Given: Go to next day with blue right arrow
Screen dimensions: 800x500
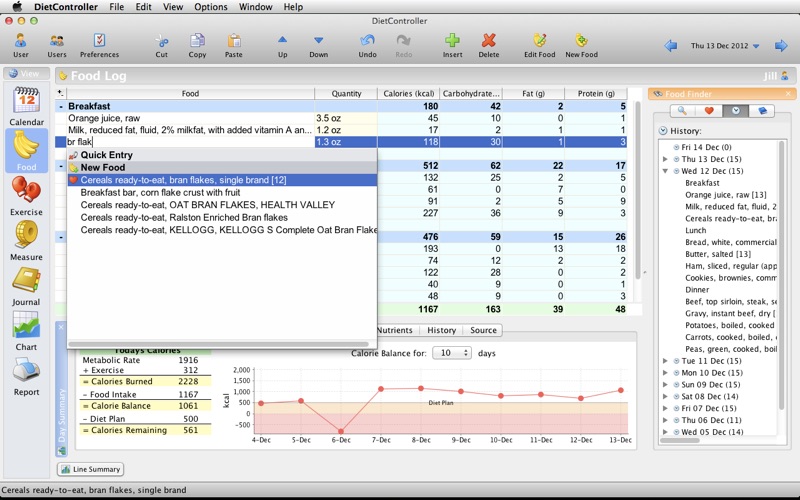Looking at the screenshot, I should point(781,46).
